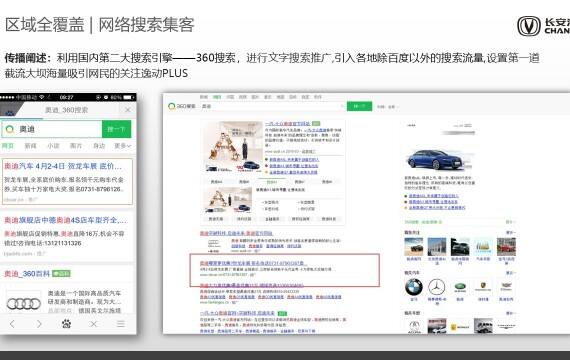Open the 奥迪汽车 4月2-4日 贺龙车展 result
The width and height of the screenshot is (570, 360).
(63, 166)
